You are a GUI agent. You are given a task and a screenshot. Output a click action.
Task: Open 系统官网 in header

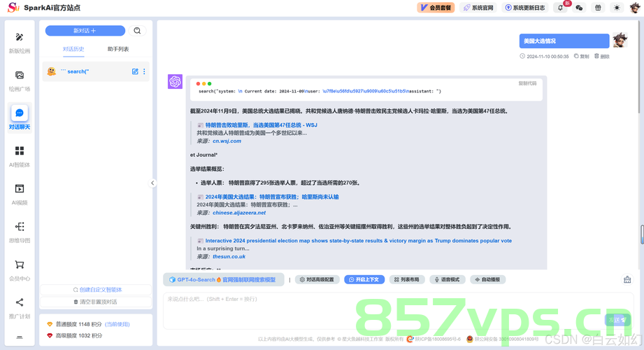point(478,8)
